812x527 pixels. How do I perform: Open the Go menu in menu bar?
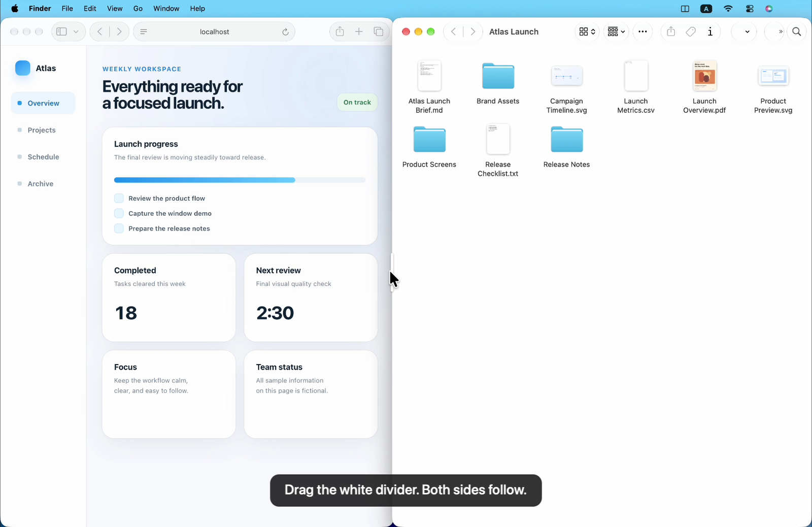[x=138, y=9]
